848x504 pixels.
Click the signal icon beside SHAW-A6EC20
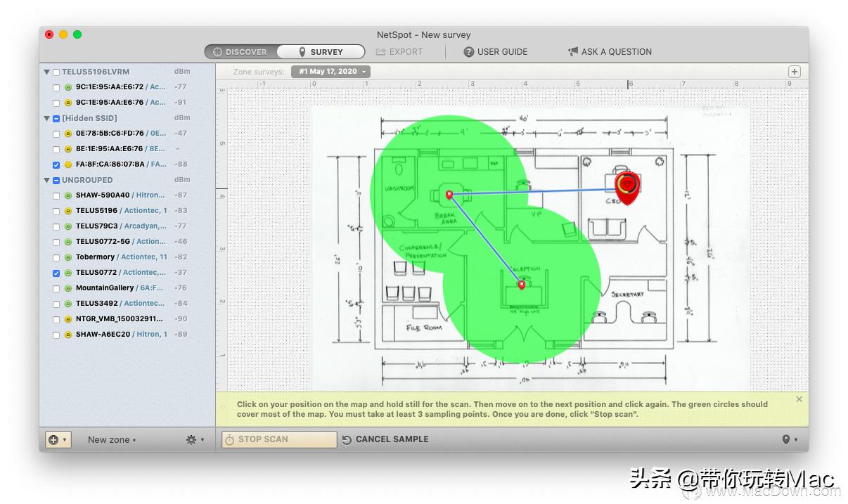click(x=68, y=335)
